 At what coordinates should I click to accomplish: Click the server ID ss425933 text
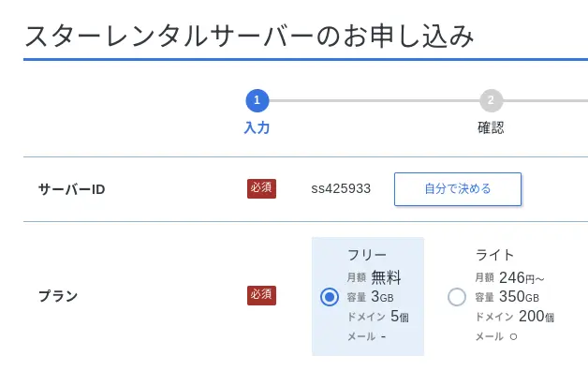[x=341, y=188]
